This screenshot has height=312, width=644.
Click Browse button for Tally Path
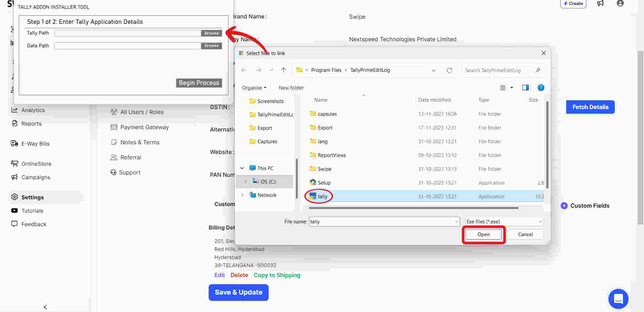[211, 33]
